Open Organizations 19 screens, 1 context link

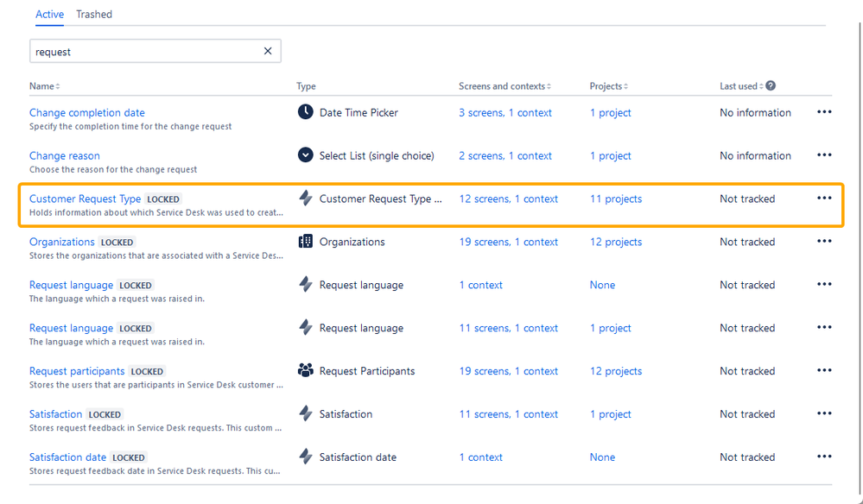(x=509, y=242)
